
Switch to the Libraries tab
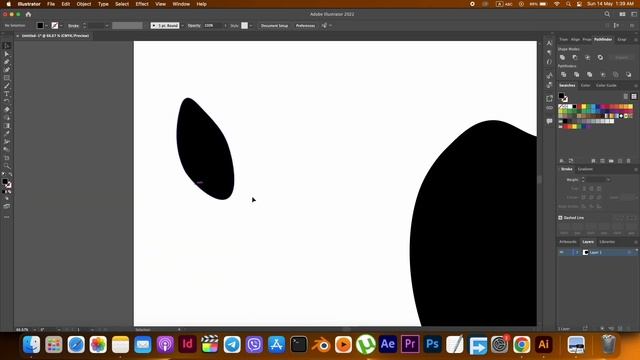point(607,242)
